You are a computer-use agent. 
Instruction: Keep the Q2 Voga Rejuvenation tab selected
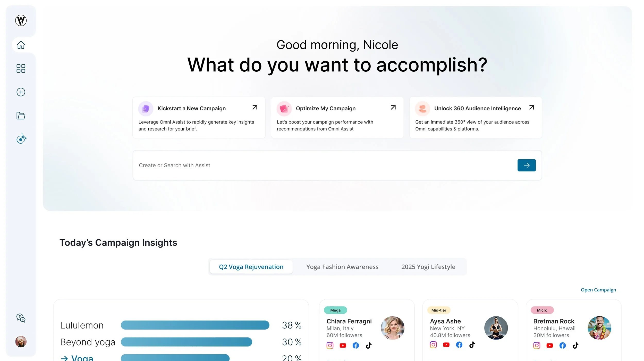click(251, 267)
